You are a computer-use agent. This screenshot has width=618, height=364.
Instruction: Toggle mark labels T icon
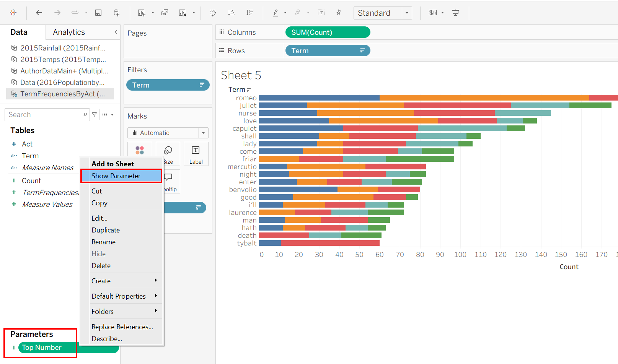pos(321,13)
